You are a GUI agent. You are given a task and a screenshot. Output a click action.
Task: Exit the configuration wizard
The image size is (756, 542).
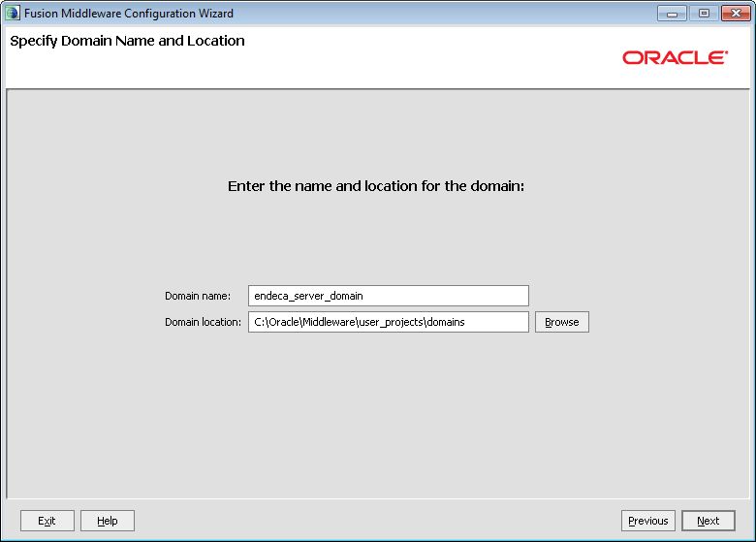tap(47, 521)
